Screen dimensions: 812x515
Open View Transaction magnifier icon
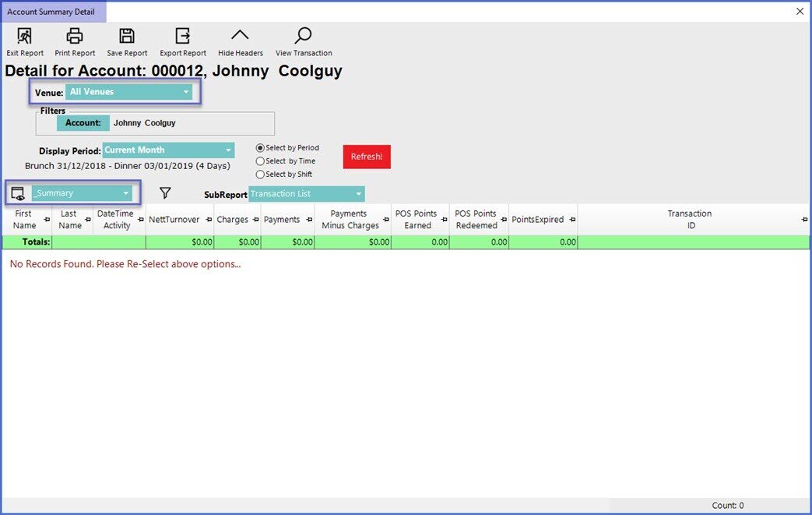[304, 36]
